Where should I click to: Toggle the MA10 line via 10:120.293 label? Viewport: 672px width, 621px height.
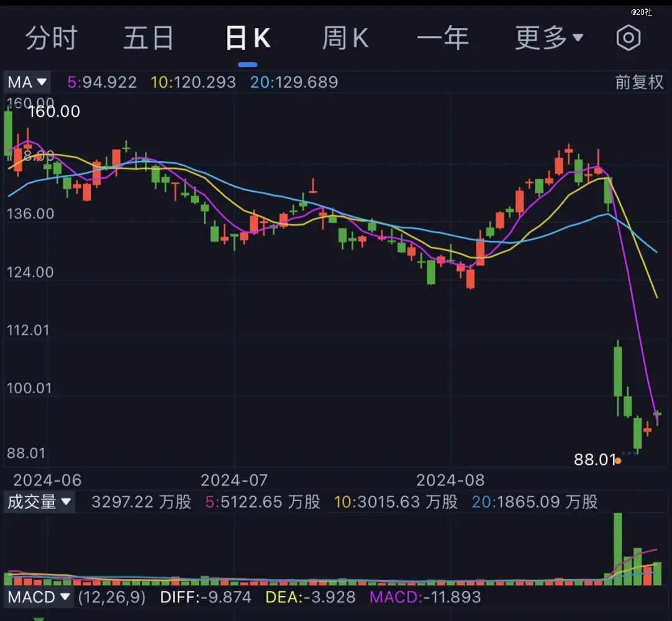[x=194, y=82]
